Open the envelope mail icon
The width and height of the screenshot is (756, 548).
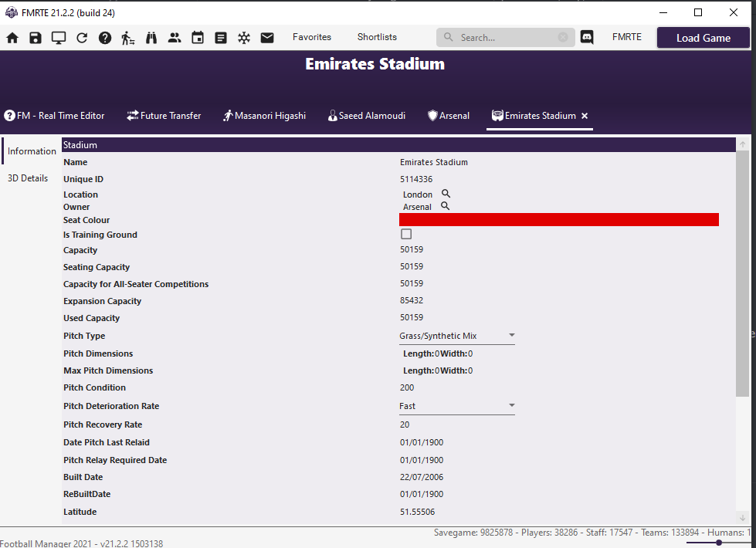(x=267, y=37)
